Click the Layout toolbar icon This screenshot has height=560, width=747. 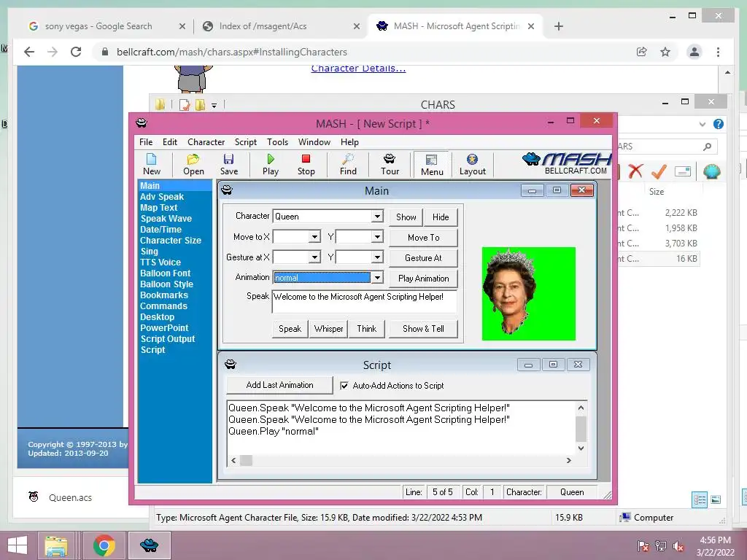click(x=473, y=164)
